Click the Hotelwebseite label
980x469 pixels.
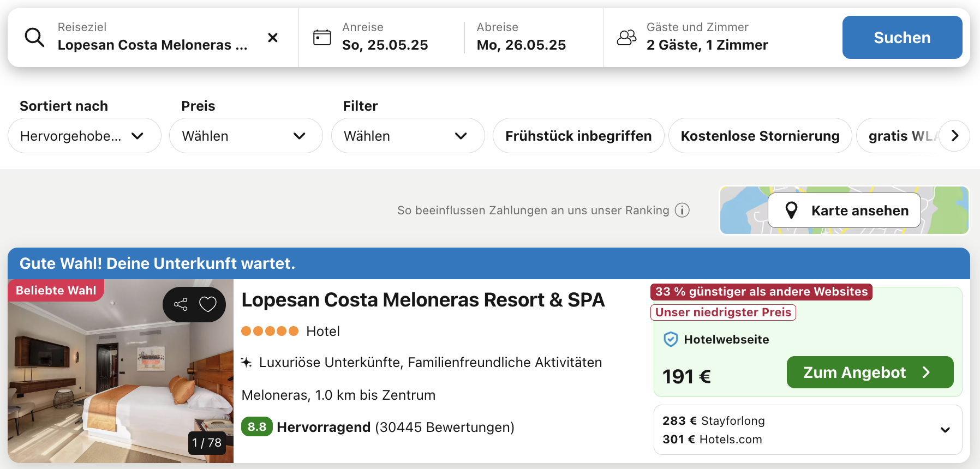[x=726, y=339]
